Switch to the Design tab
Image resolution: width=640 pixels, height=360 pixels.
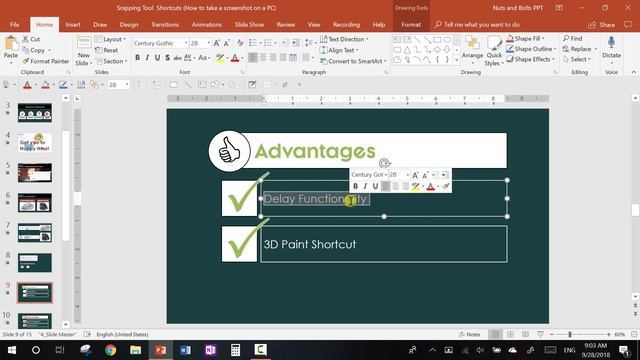point(129,24)
